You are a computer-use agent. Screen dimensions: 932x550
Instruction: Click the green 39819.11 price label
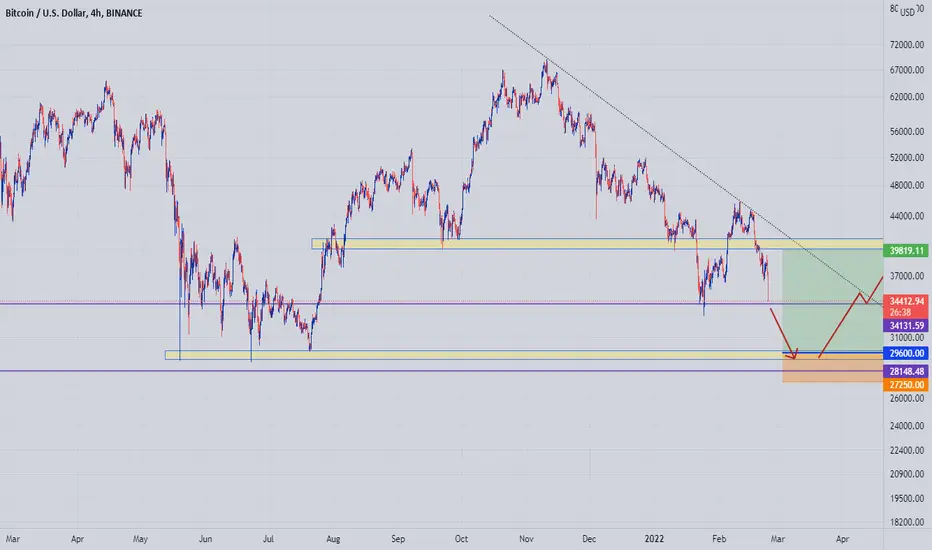point(906,251)
